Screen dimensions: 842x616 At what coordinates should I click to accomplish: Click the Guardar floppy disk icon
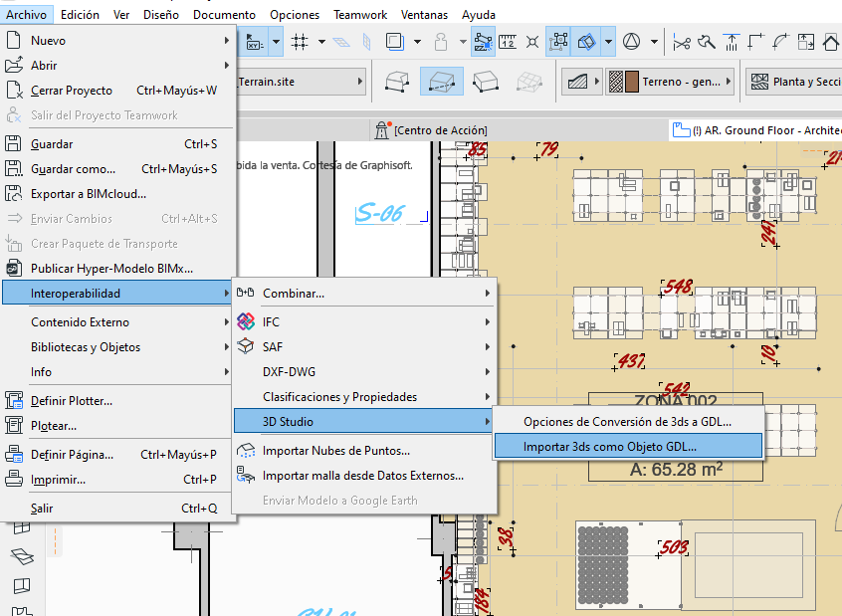[14, 144]
